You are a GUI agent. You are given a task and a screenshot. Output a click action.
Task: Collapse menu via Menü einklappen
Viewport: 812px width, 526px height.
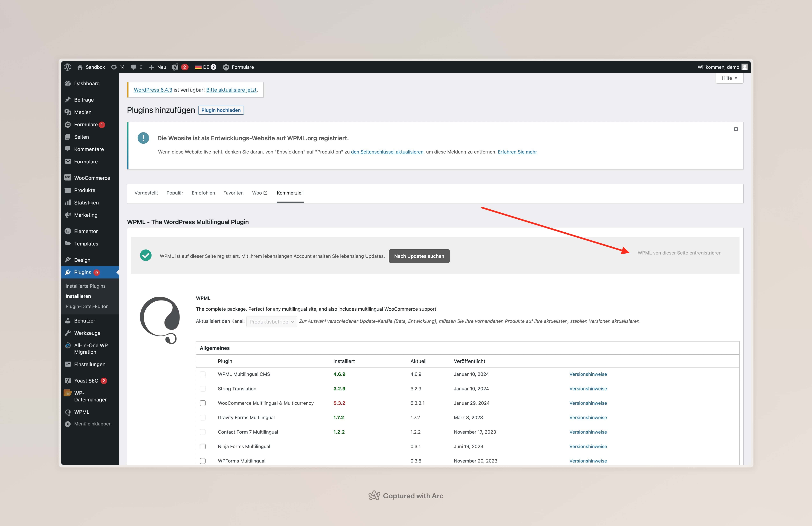point(92,424)
